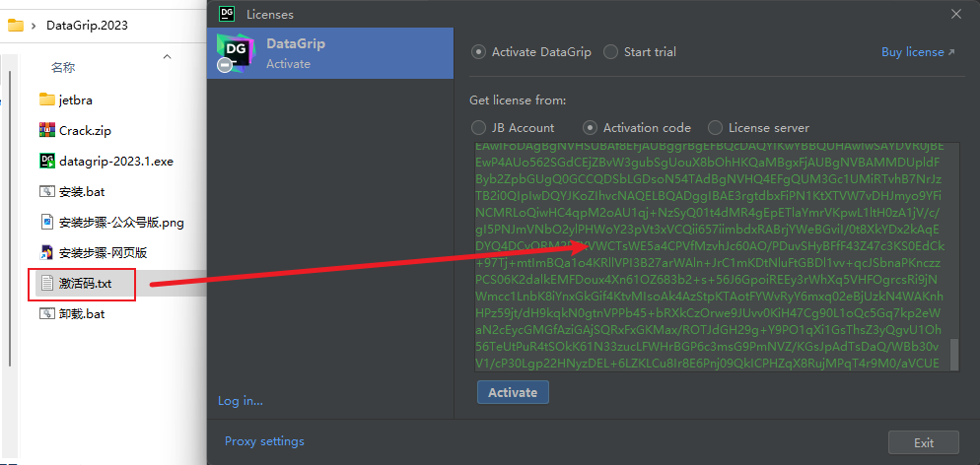Click the activation code scrollbar thumb

pyautogui.click(x=953, y=355)
